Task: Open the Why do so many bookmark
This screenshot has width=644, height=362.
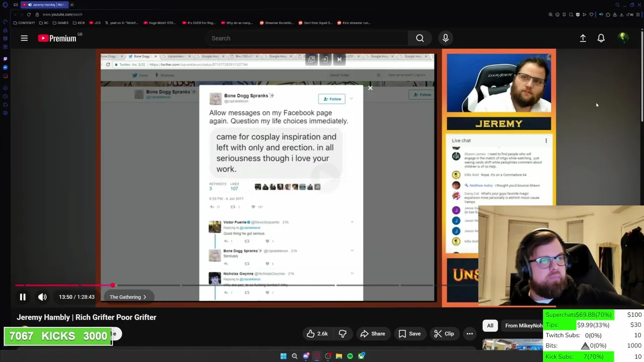Action: 236,23
